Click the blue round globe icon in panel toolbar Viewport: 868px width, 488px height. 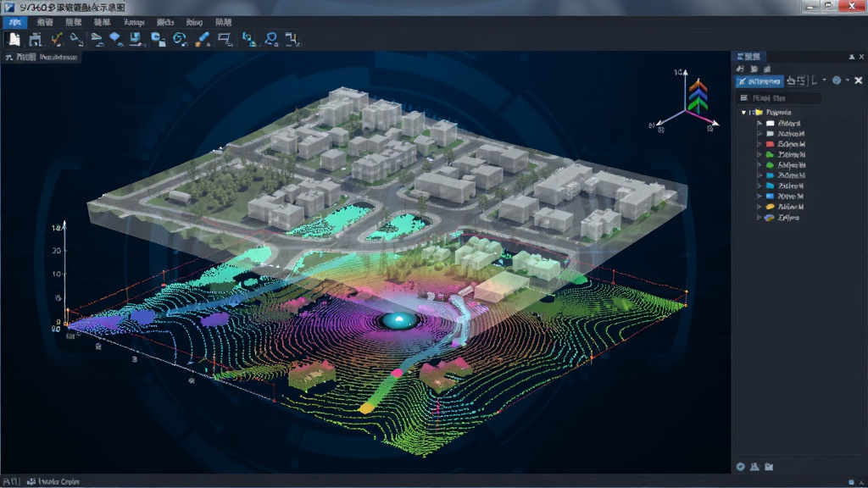tap(837, 80)
